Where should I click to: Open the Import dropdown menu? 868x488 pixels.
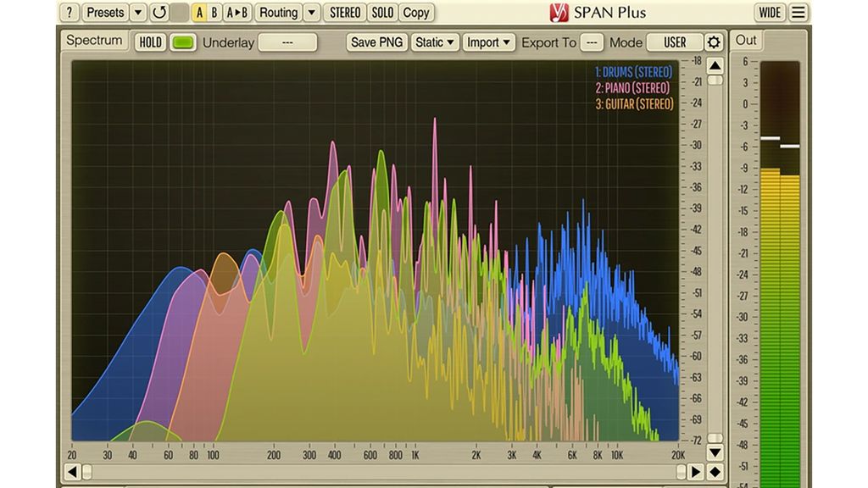tap(488, 42)
